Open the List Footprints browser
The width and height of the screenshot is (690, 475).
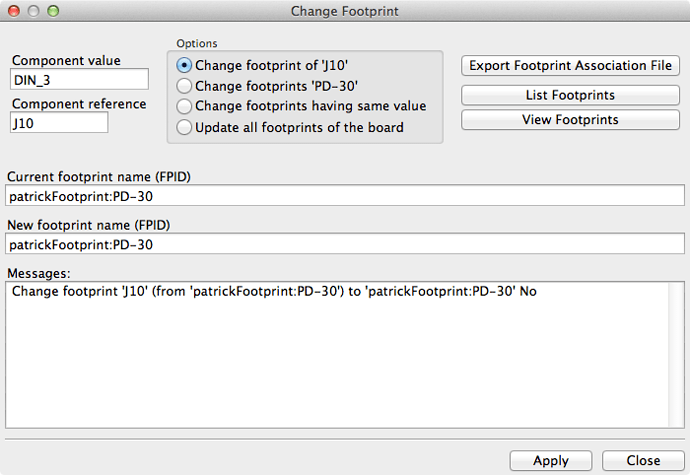[x=570, y=95]
